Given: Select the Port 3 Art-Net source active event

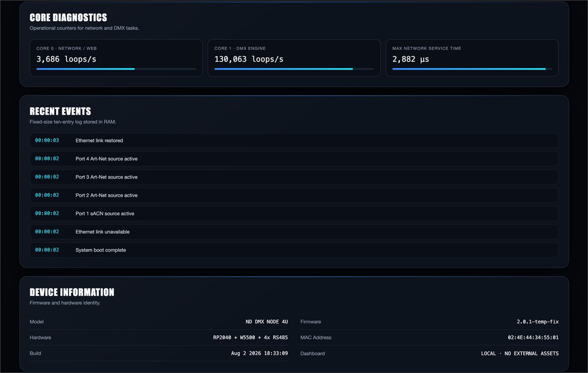Looking at the screenshot, I should [x=294, y=177].
